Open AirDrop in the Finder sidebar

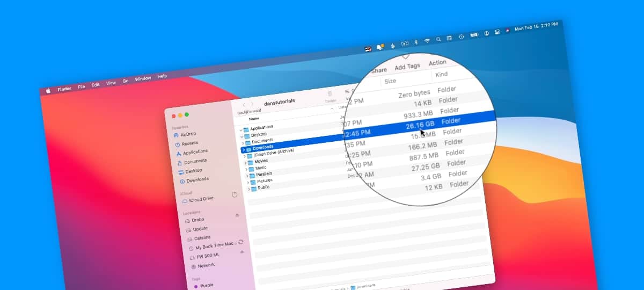[x=187, y=134]
